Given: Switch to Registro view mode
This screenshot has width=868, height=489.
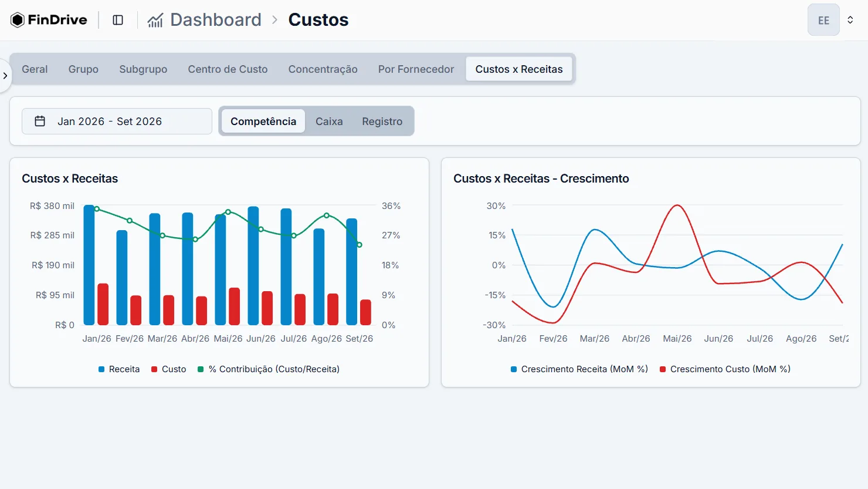Looking at the screenshot, I should (x=382, y=122).
